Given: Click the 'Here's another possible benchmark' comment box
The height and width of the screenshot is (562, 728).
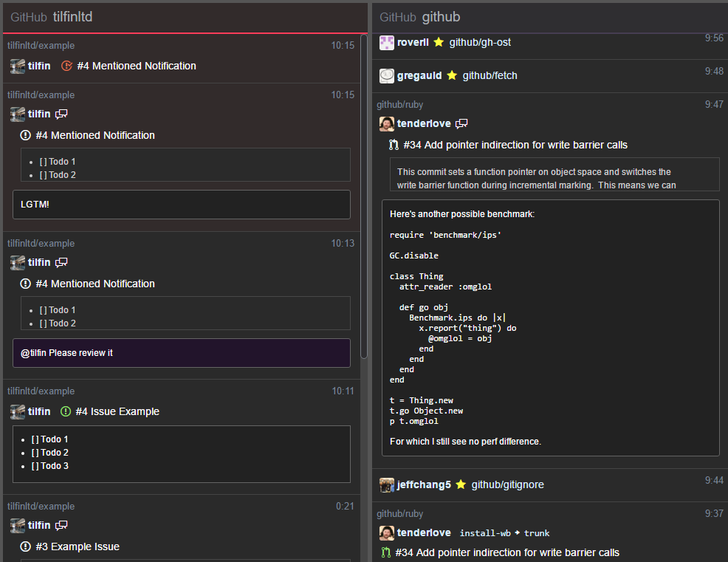Looking at the screenshot, I should (x=551, y=328).
